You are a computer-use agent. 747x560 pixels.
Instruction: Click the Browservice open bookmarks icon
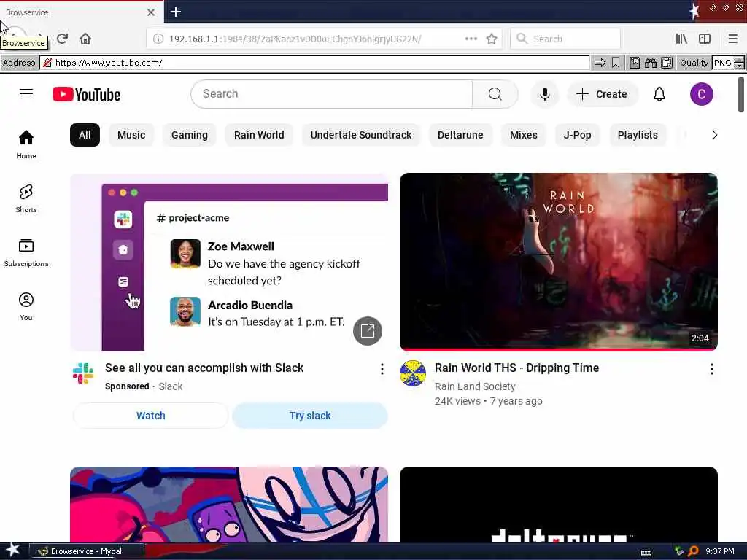[x=635, y=63]
